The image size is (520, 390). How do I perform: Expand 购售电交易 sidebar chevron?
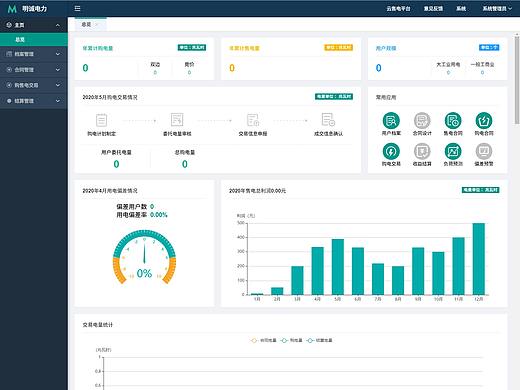58,85
